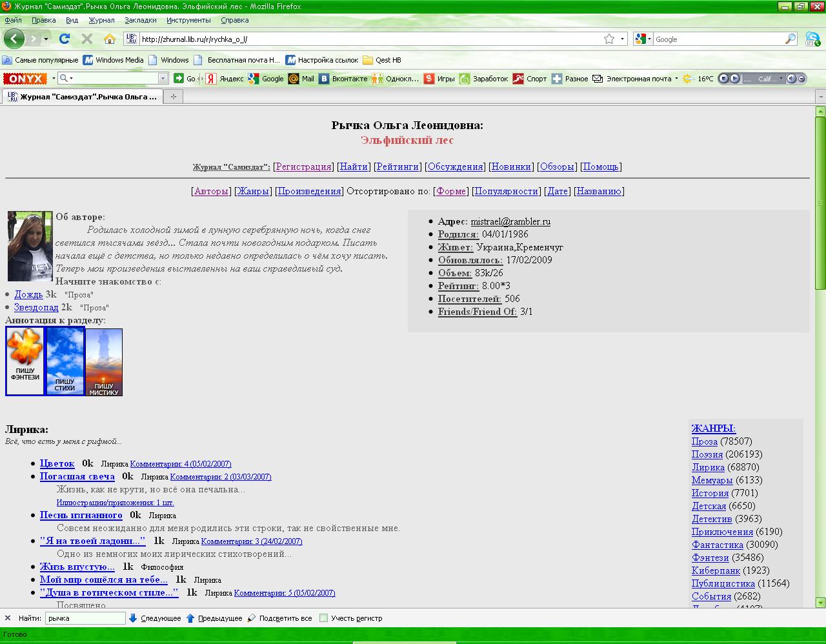
Task: Bookmark this page with the star icon
Action: 609,39
